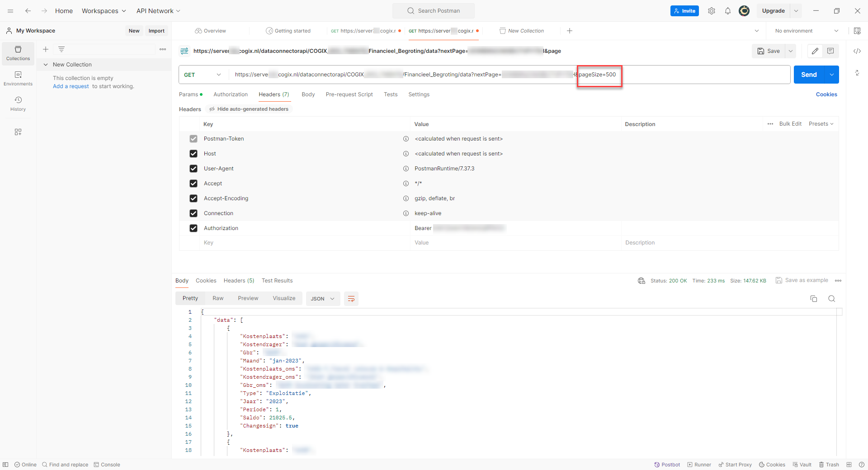868x470 pixels.
Task: Click the Add a request link
Action: point(71,86)
